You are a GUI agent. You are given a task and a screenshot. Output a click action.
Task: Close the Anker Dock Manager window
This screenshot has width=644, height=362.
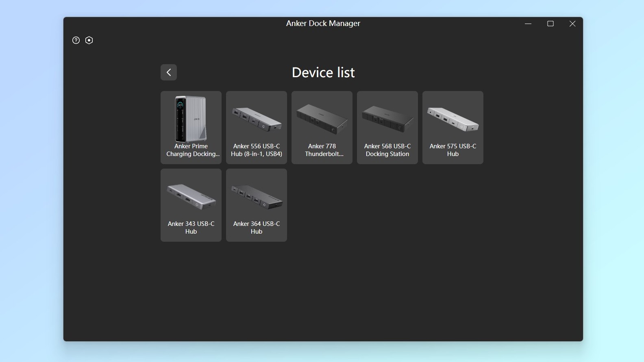click(572, 24)
